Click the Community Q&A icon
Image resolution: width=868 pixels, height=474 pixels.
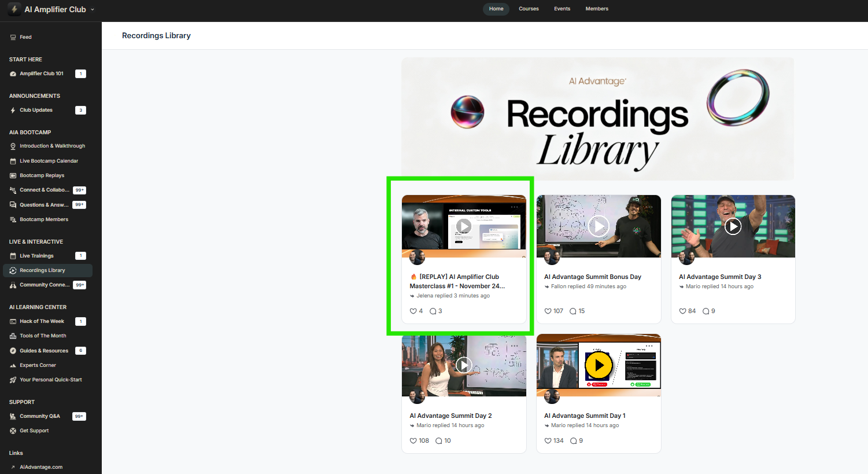point(13,416)
